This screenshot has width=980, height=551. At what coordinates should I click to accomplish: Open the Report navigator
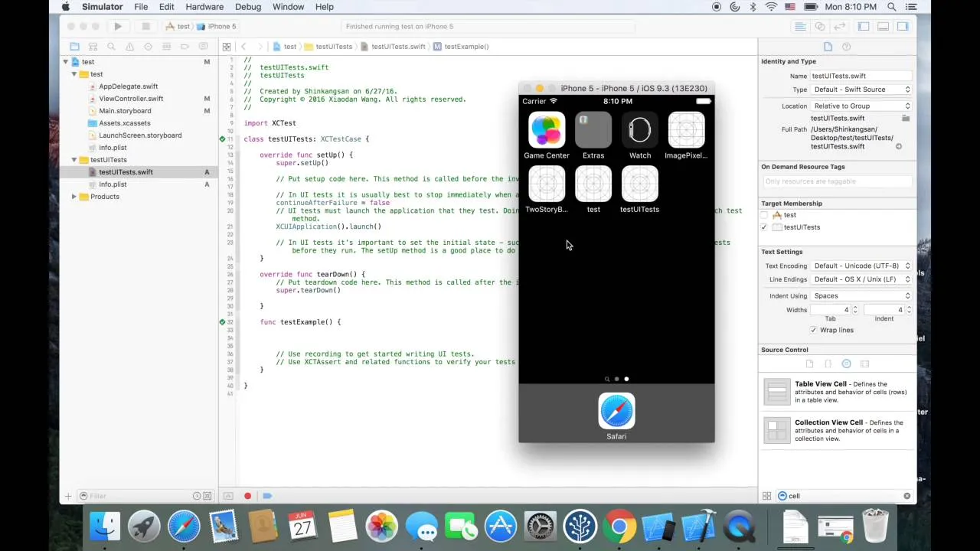click(x=203, y=47)
